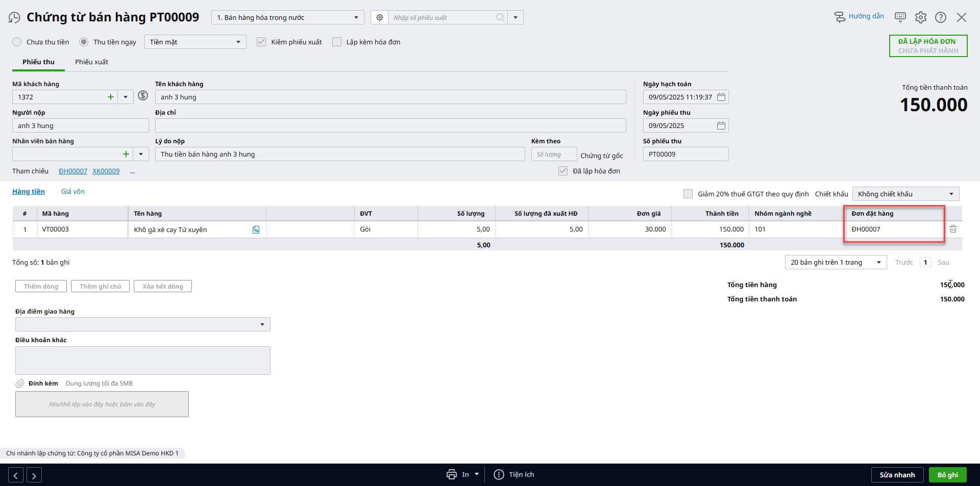Open the Không chiết khấu discount dropdown

tap(951, 194)
